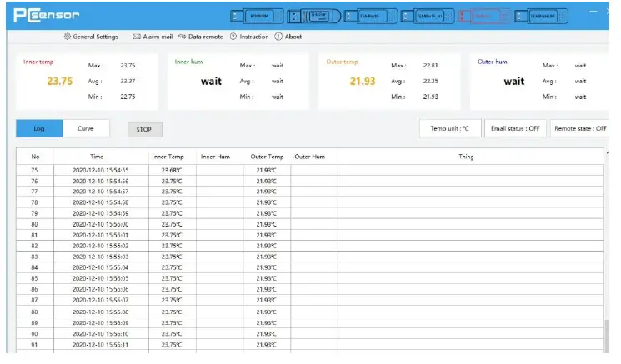
Task: Select log row number 83
Action: tap(34, 257)
